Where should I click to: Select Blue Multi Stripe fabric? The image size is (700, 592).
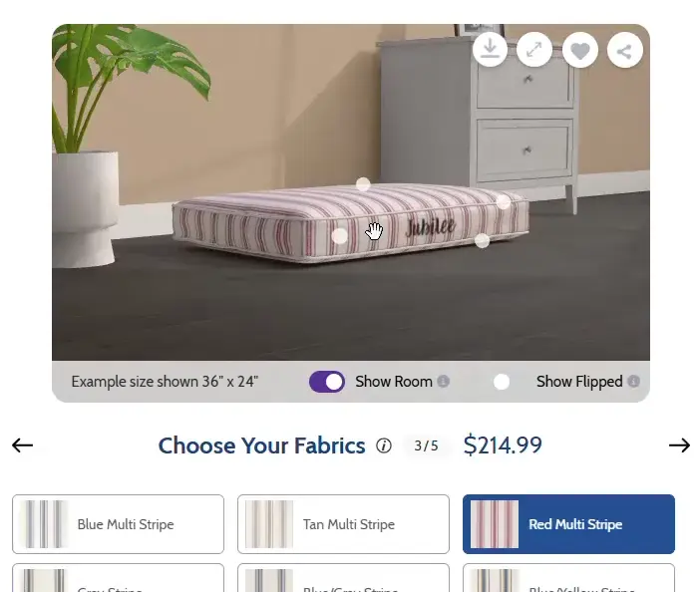[118, 524]
